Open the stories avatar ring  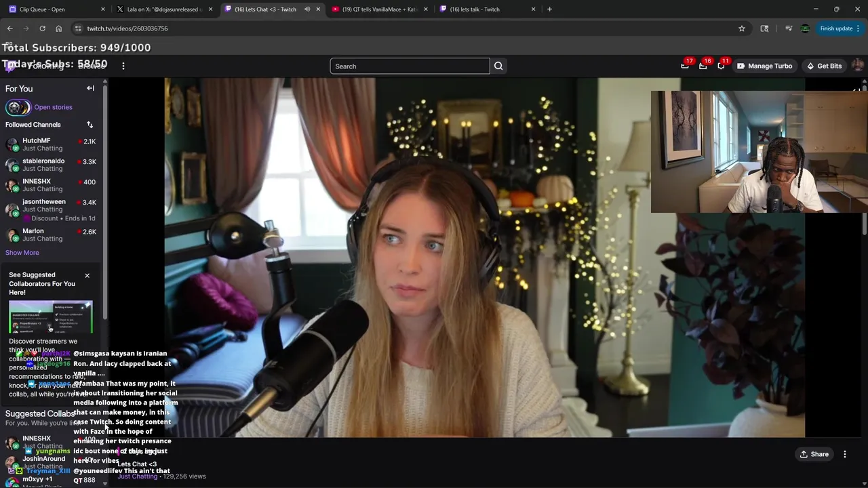[x=18, y=107]
